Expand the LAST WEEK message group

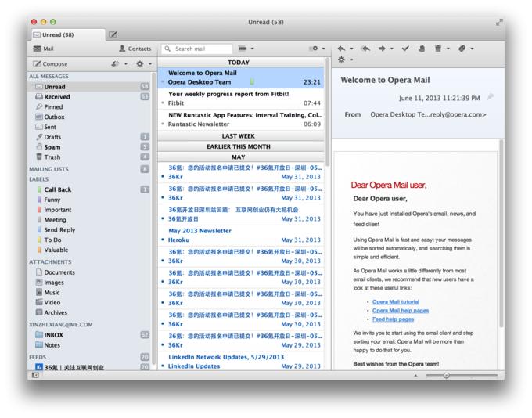pyautogui.click(x=240, y=136)
